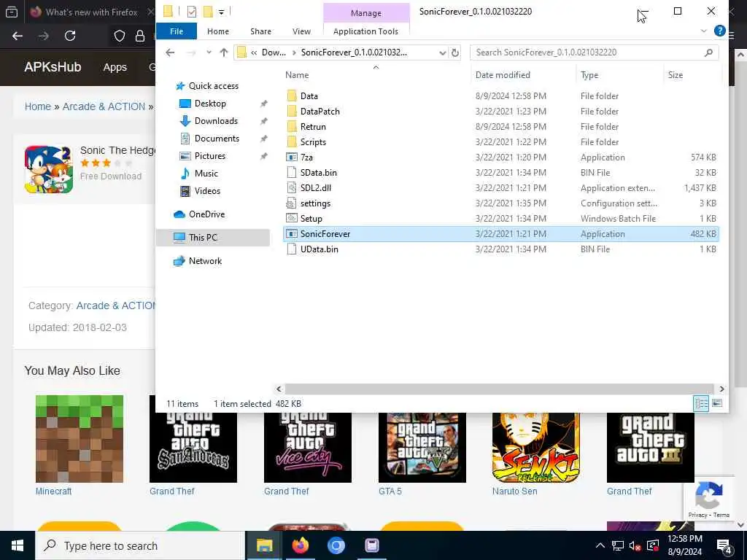
Task: Click the search magnifier in Explorer search box
Action: point(708,52)
